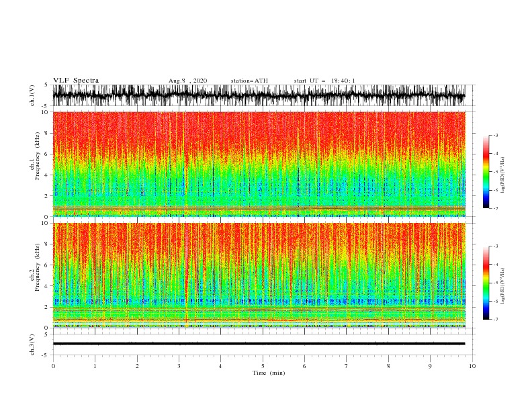Click the ch.1 voltage waveform trace
Screen dimensions: 532x411
[259, 95]
